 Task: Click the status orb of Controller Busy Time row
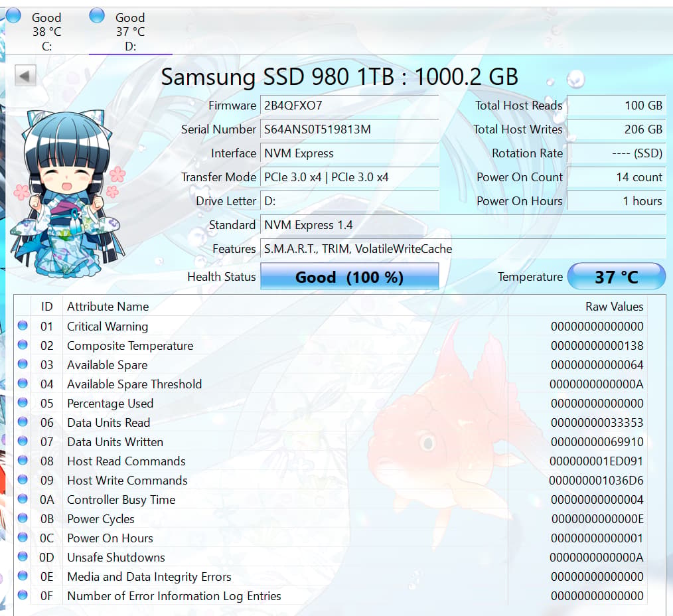(x=23, y=499)
